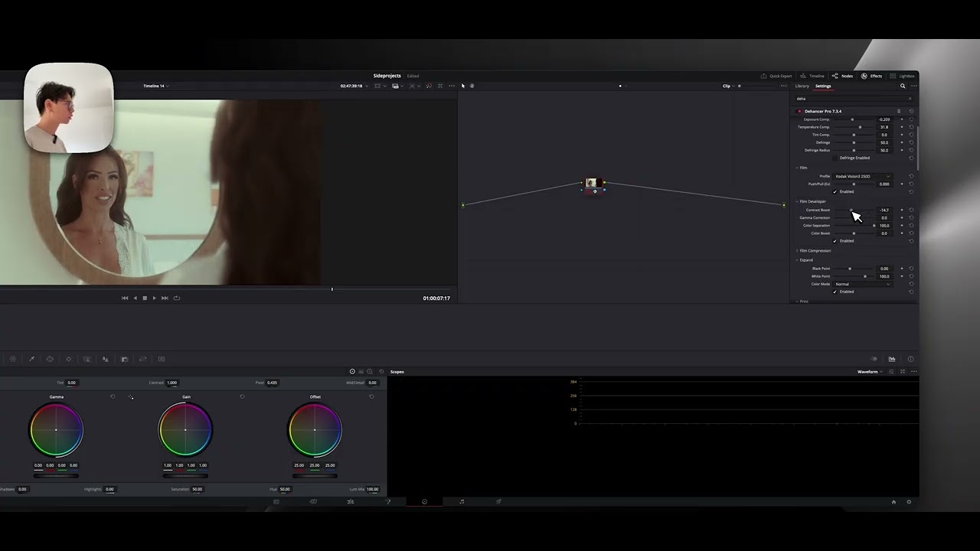The height and width of the screenshot is (551, 980).
Task: Open project settings gear icon
Action: click(x=909, y=502)
